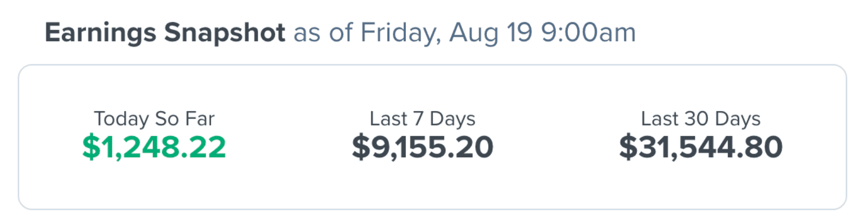Open the $9,155.20 earnings amount
The image size is (868, 224).
(422, 147)
